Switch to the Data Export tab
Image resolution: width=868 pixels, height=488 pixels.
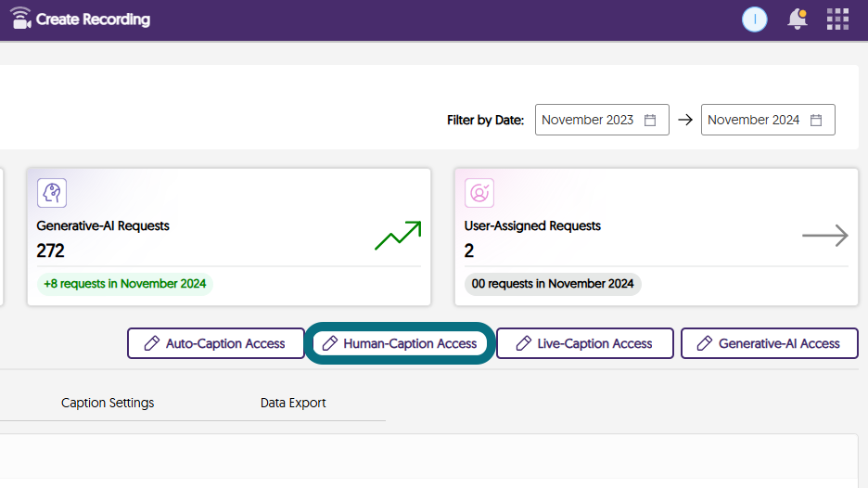(x=293, y=403)
